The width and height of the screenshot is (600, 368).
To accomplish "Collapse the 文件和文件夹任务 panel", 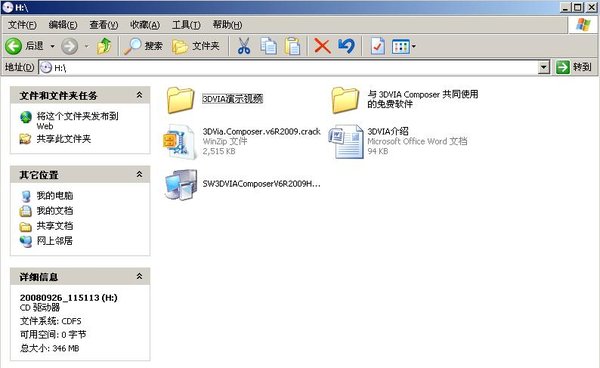I will [x=140, y=95].
